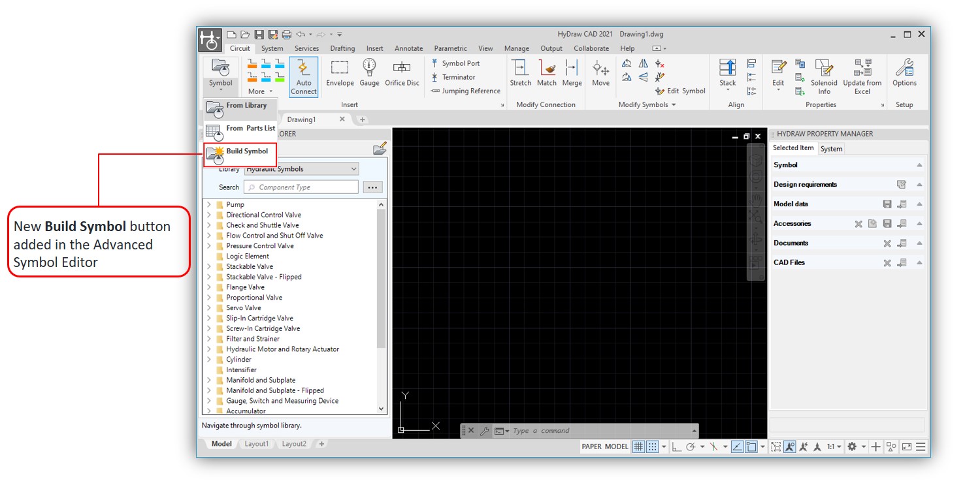Click the delete icon in Documents row
The width and height of the screenshot is (980, 487).
click(887, 243)
